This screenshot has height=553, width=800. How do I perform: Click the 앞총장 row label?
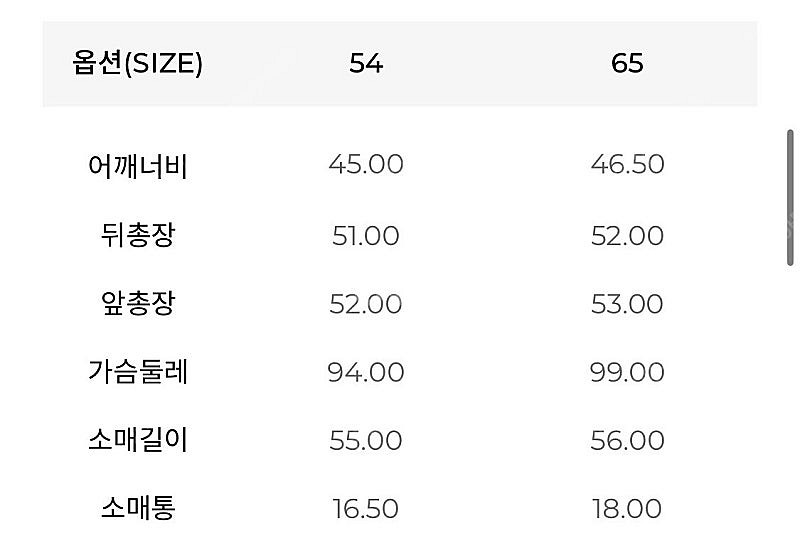pyautogui.click(x=138, y=303)
